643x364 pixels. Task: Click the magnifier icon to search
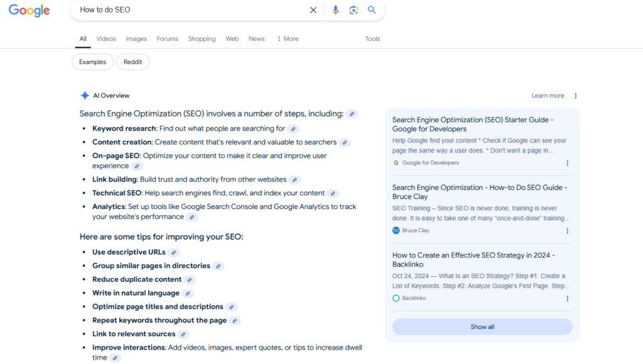372,10
